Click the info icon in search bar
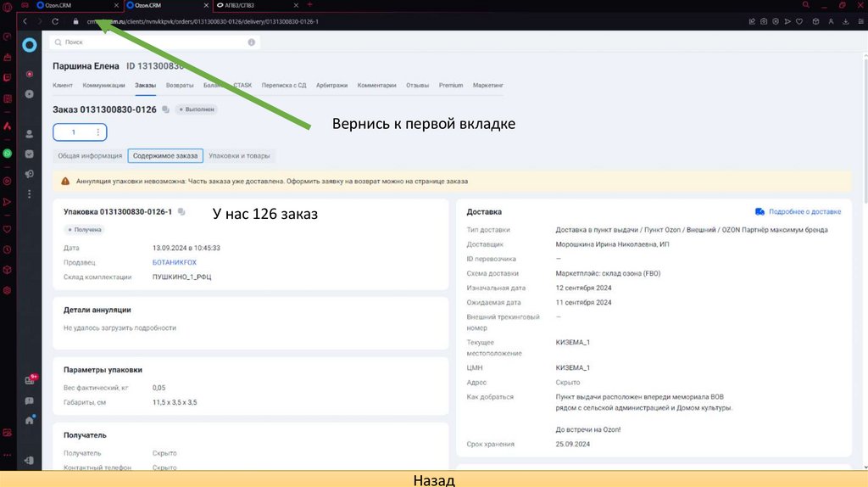This screenshot has width=868, height=487. pos(251,42)
